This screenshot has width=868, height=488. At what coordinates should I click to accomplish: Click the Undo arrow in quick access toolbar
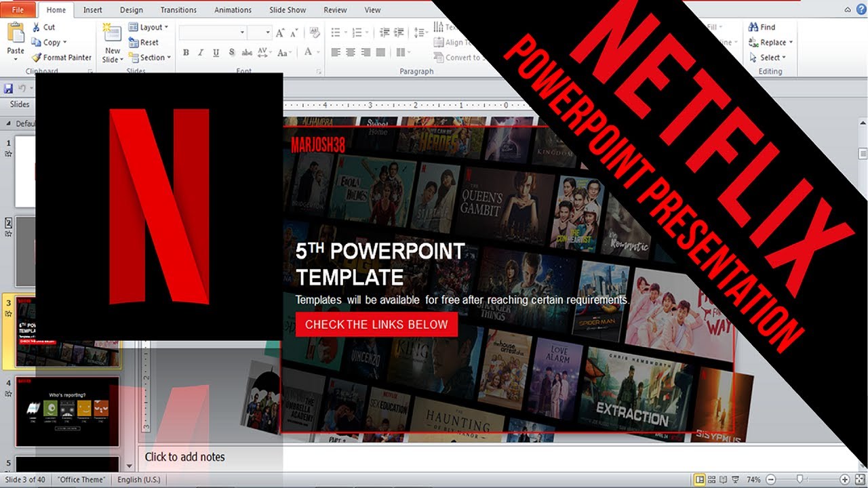pyautogui.click(x=22, y=89)
